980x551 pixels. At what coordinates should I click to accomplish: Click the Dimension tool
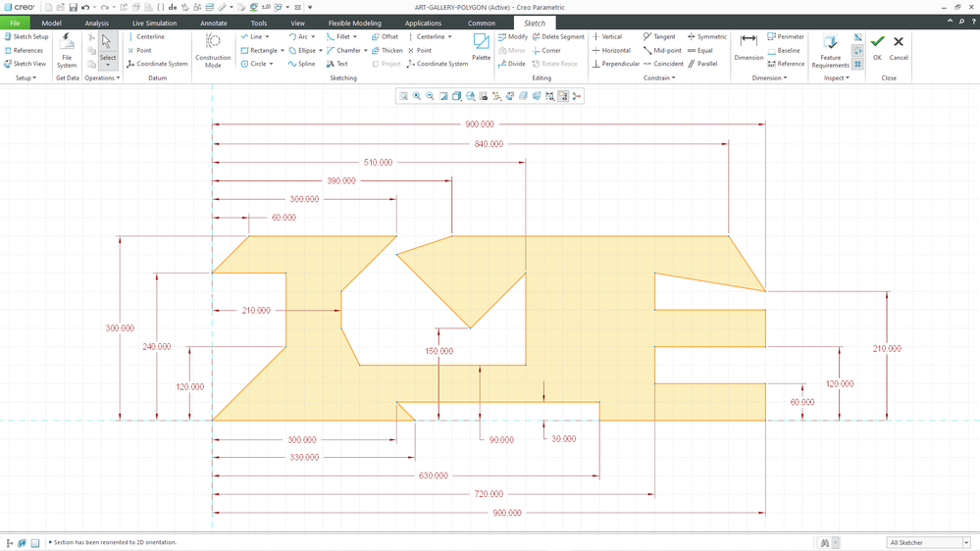[748, 46]
